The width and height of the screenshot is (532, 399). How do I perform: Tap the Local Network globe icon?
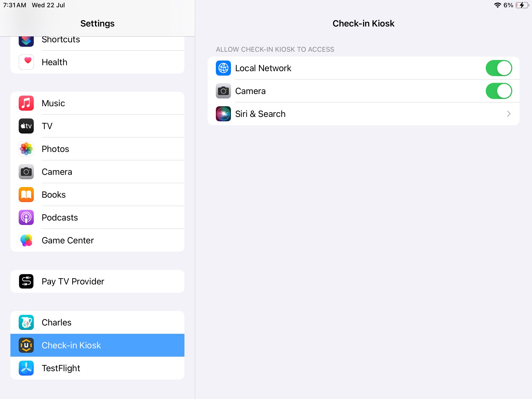point(223,68)
